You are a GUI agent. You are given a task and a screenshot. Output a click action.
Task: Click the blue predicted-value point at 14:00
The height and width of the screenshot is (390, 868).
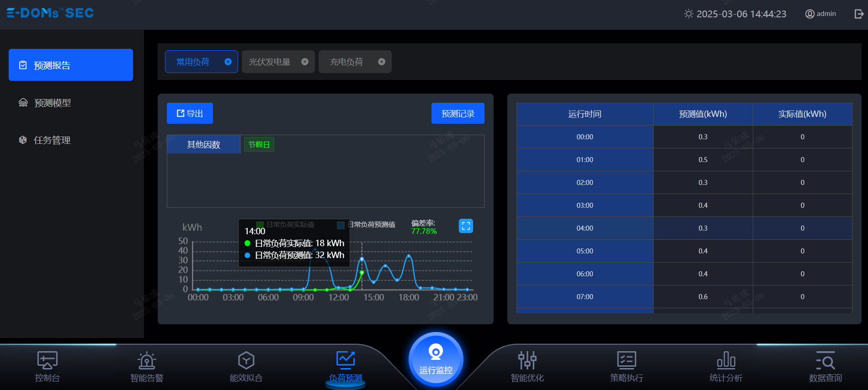362,259
